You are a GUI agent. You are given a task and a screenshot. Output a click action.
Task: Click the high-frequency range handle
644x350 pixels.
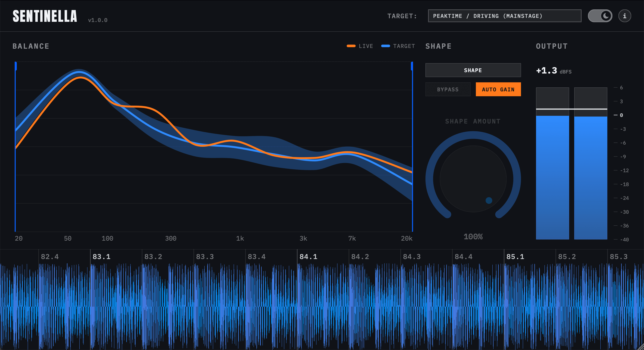(x=412, y=67)
